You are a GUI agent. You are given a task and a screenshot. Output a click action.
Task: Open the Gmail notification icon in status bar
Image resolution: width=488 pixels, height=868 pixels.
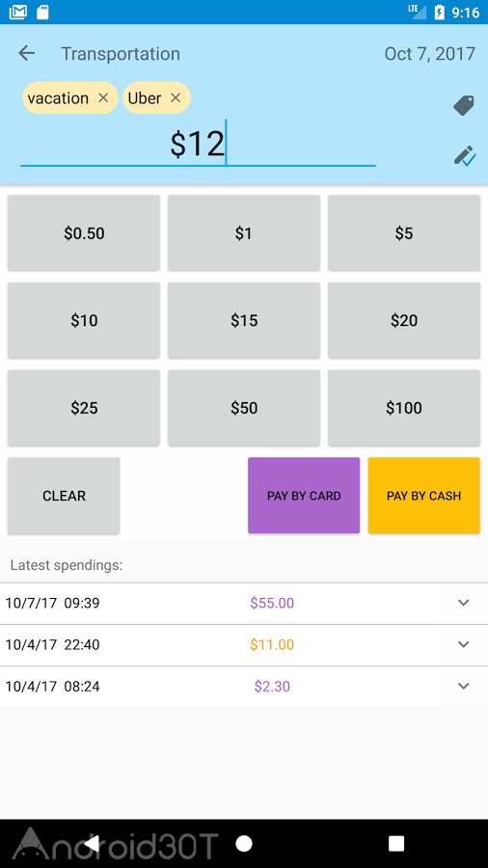pyautogui.click(x=18, y=12)
